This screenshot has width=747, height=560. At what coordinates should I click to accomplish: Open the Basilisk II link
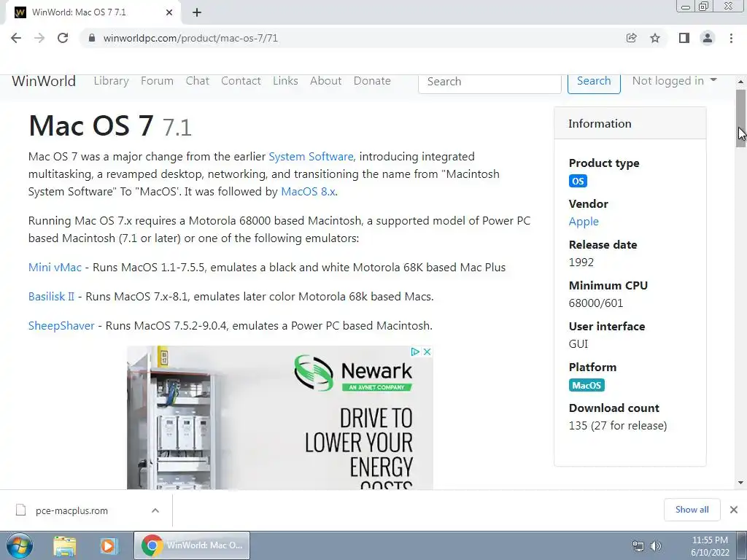pos(51,296)
